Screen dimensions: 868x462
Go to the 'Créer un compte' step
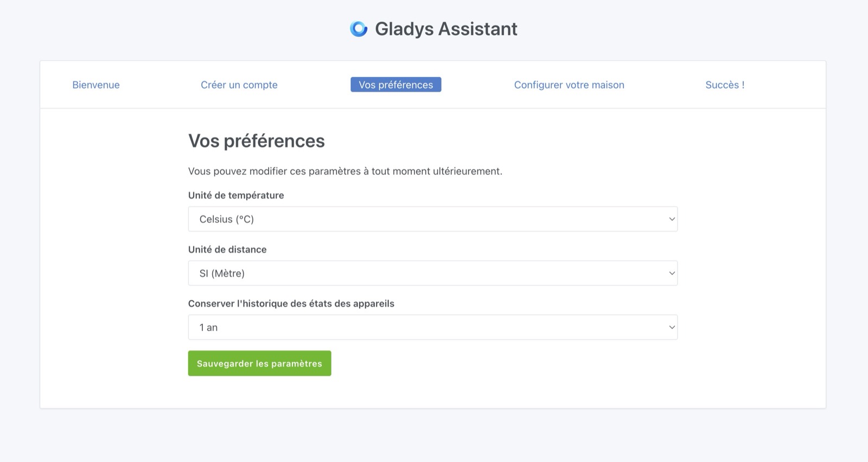click(x=239, y=85)
